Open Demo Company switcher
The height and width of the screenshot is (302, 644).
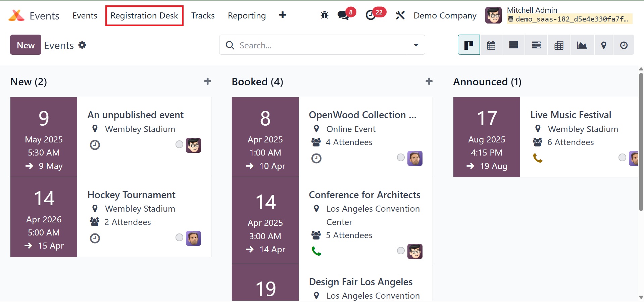tap(445, 16)
